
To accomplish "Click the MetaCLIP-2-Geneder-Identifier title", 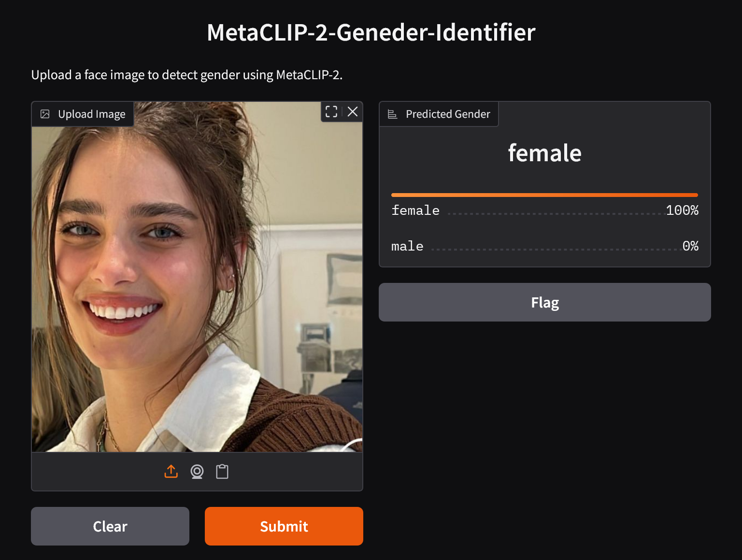I will pyautogui.click(x=371, y=32).
